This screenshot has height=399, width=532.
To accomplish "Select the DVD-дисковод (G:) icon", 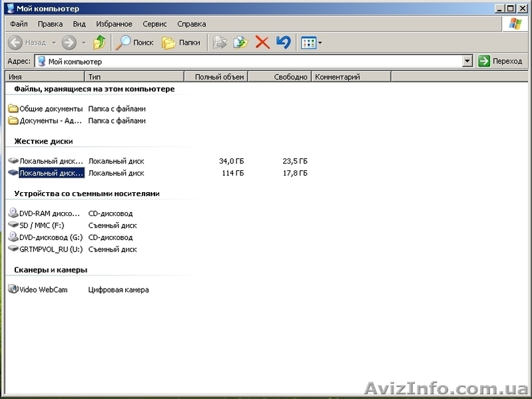I will click(13, 237).
